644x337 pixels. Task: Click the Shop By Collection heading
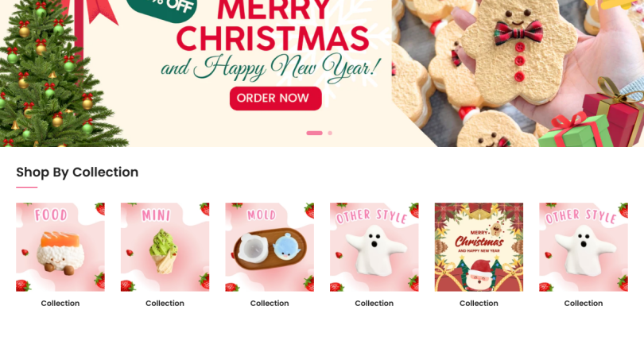click(x=77, y=172)
